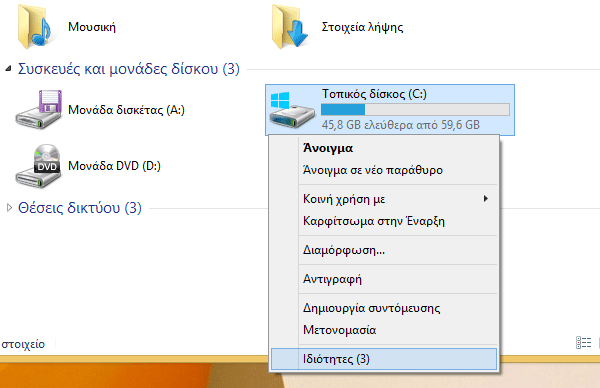Select the floppy drive (A:) icon

[39, 110]
